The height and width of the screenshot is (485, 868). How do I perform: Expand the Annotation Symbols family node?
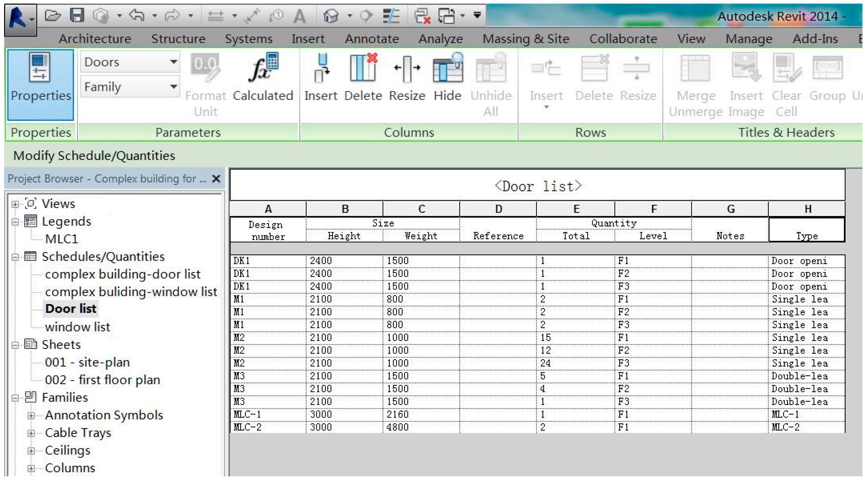coord(31,416)
